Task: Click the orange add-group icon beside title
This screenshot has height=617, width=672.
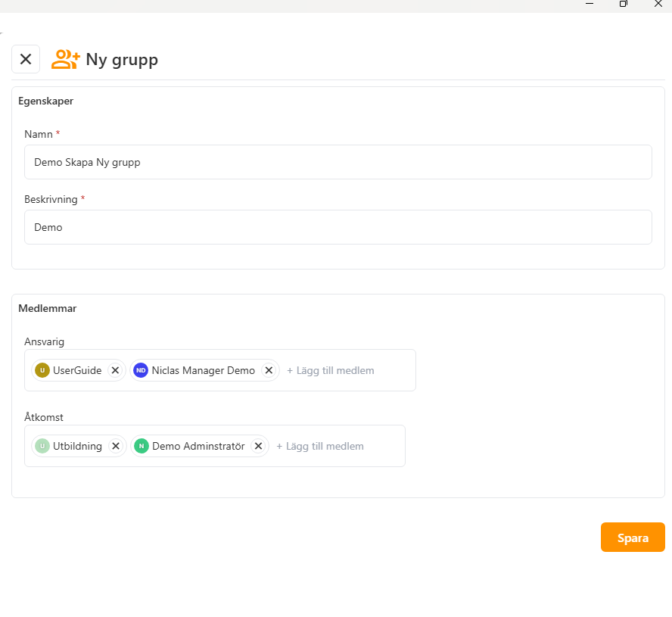Action: click(x=66, y=59)
